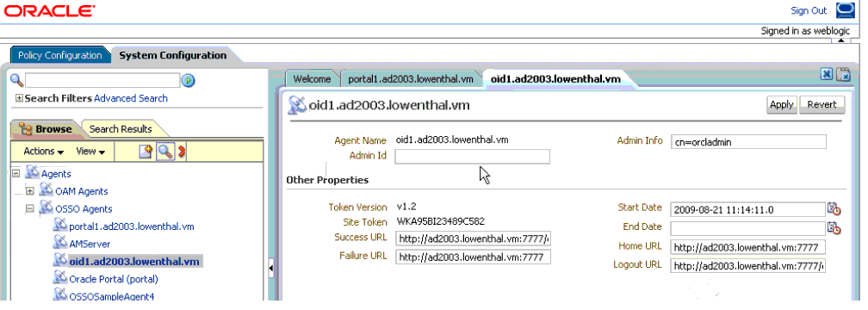Image resolution: width=868 pixels, height=310 pixels.
Task: Select the System Configuration tab
Action: tap(173, 55)
